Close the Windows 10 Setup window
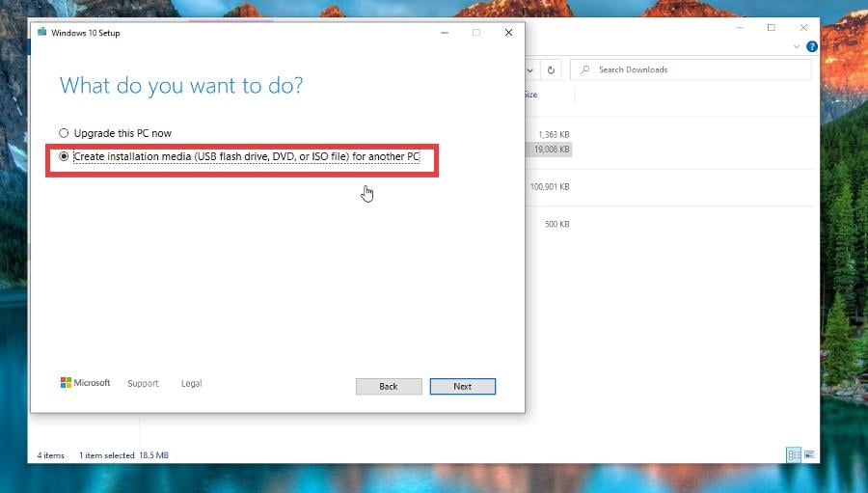Screen dimensions: 868x493 coord(508,33)
